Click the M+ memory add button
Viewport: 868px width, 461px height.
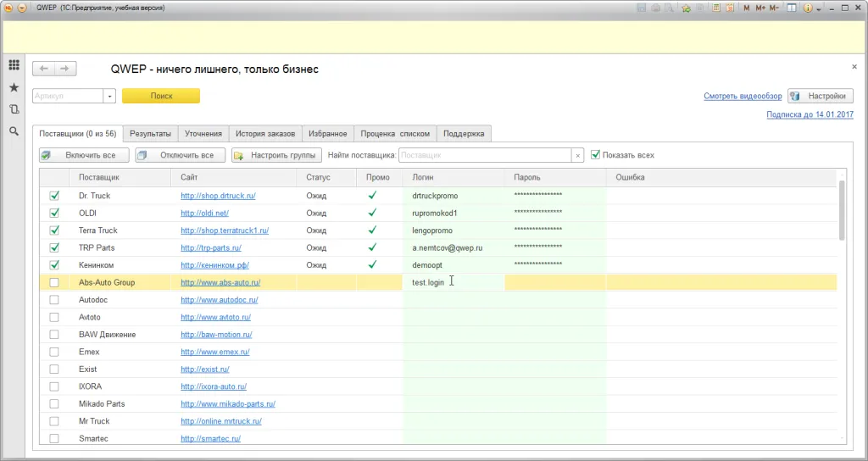(x=760, y=8)
